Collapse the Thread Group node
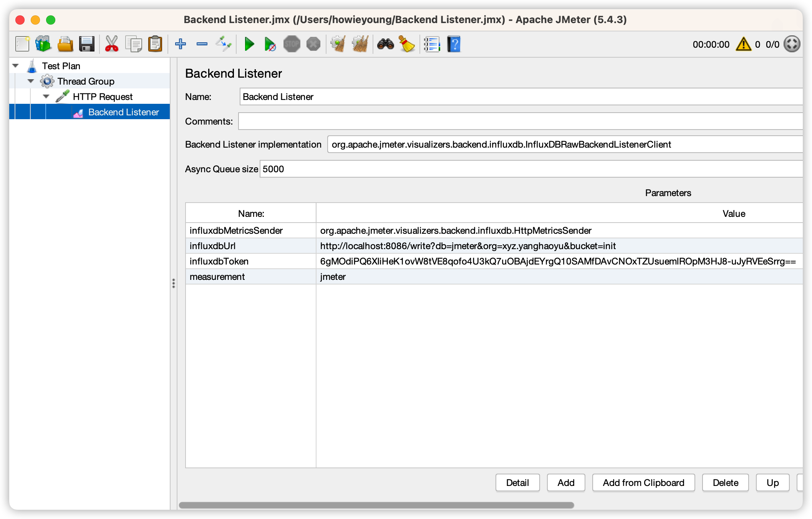 (30, 81)
